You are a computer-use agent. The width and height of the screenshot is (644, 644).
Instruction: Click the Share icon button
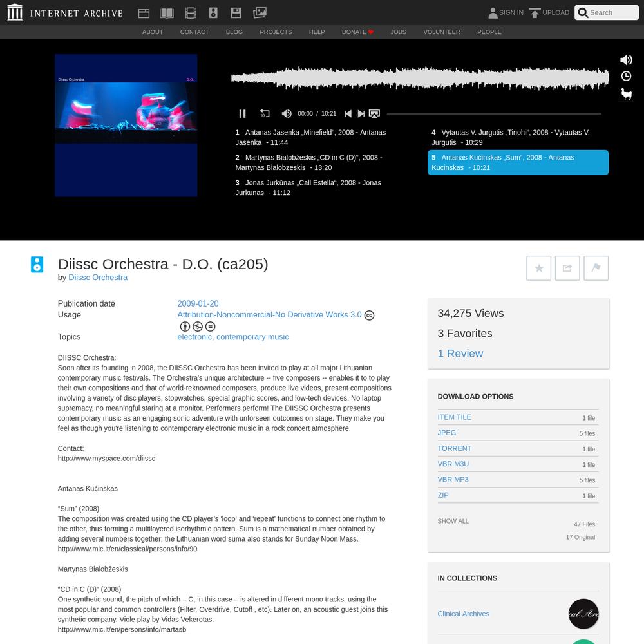coord(567,268)
